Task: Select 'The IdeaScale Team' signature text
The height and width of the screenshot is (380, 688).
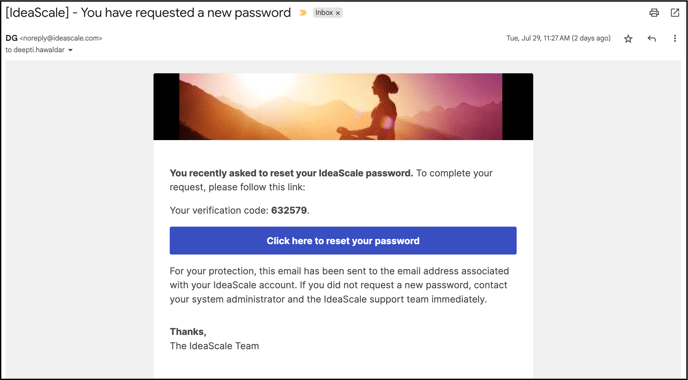Action: click(x=214, y=346)
